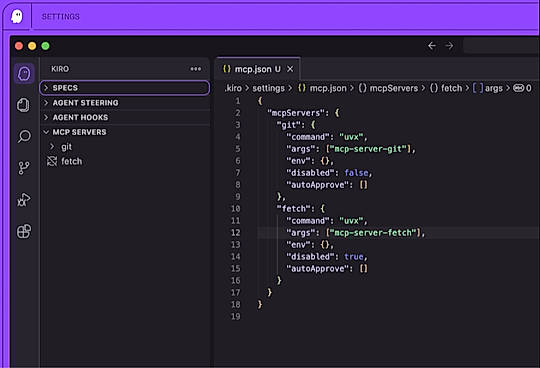
Task: Click the Kiro ghost logo in purple header
Action: tap(17, 16)
